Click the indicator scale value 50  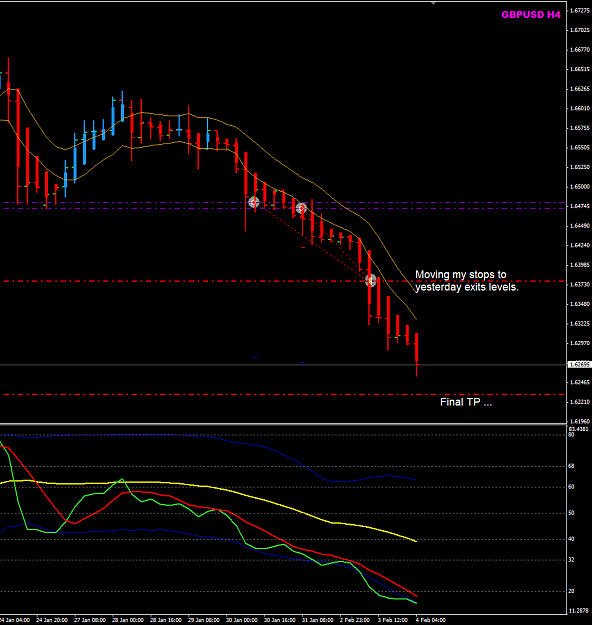coord(571,513)
